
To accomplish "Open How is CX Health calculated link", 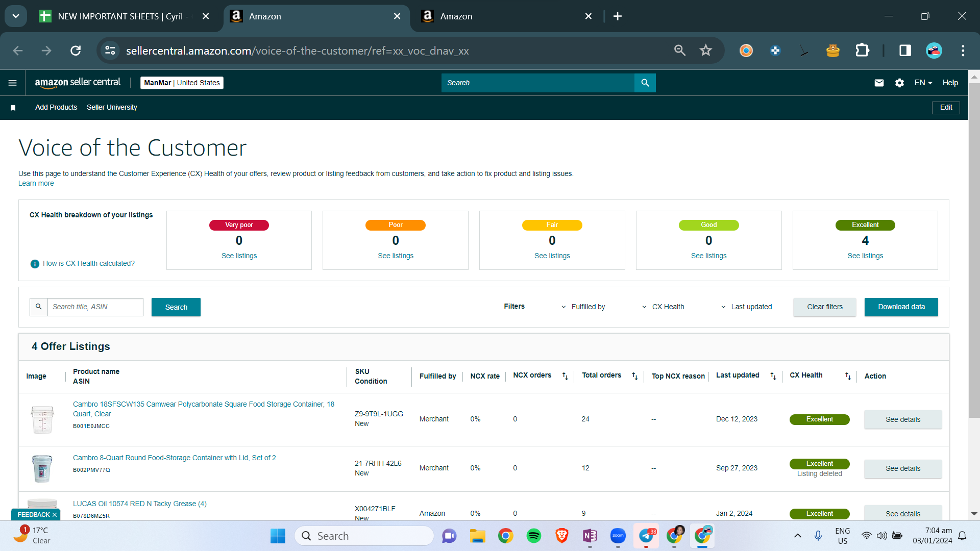I will point(89,264).
